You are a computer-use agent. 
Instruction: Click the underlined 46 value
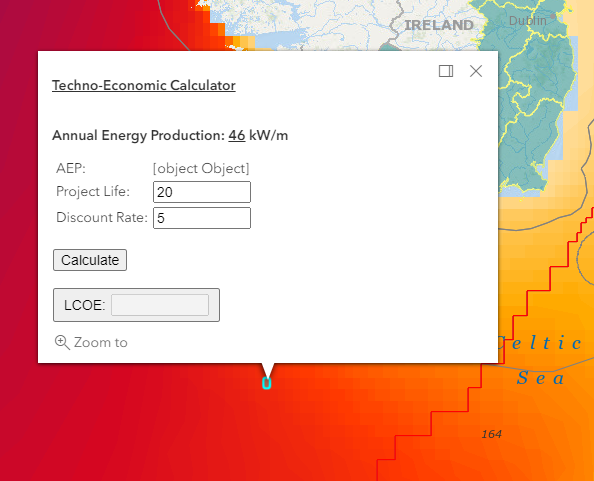[237, 135]
